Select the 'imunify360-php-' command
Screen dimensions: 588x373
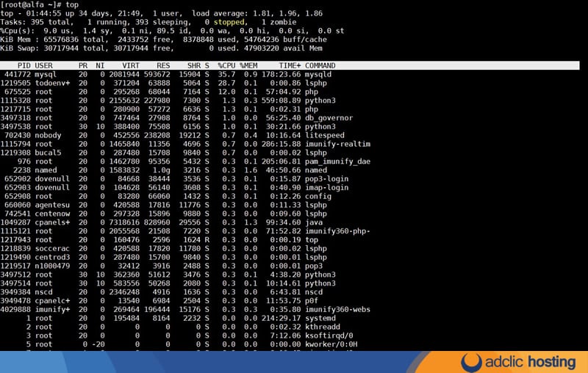point(337,231)
